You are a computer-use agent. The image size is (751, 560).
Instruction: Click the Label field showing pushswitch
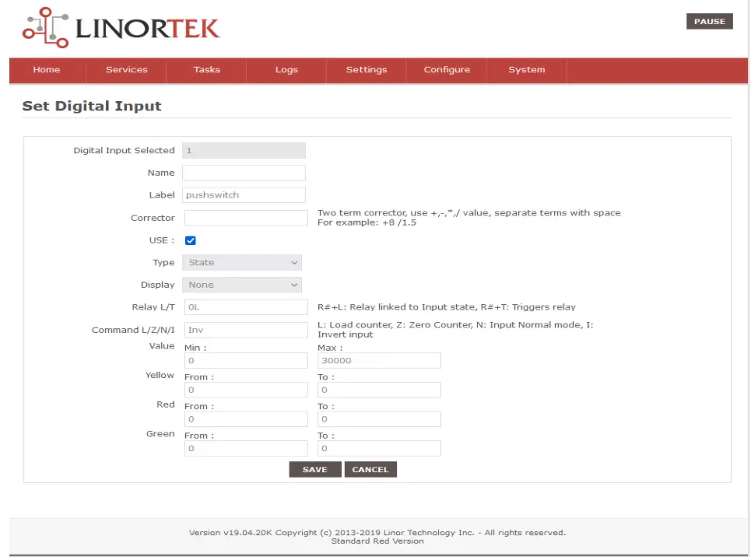(x=244, y=194)
